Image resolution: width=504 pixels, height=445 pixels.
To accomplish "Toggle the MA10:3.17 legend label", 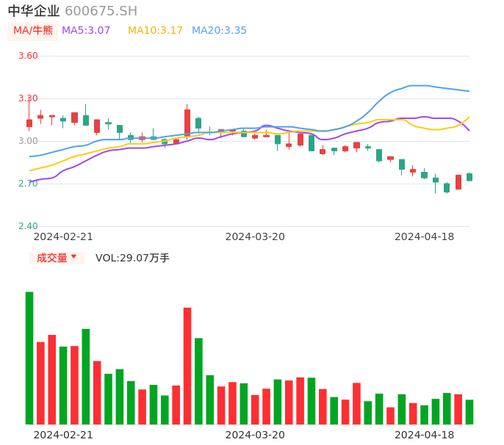I will (x=155, y=31).
